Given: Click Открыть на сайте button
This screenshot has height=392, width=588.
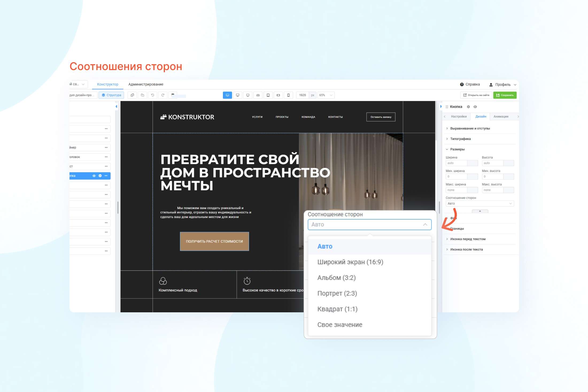Looking at the screenshot, I should tap(476, 95).
